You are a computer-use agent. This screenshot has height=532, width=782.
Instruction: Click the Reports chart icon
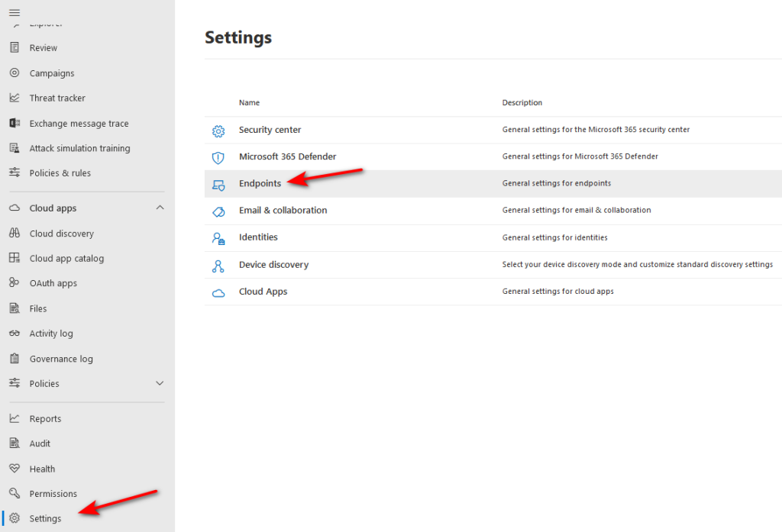coord(15,418)
